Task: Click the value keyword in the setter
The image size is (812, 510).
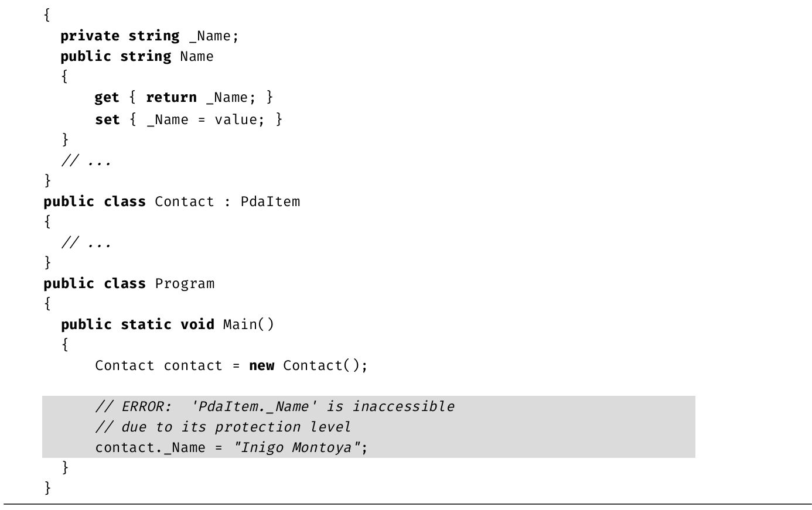Action: click(x=236, y=119)
